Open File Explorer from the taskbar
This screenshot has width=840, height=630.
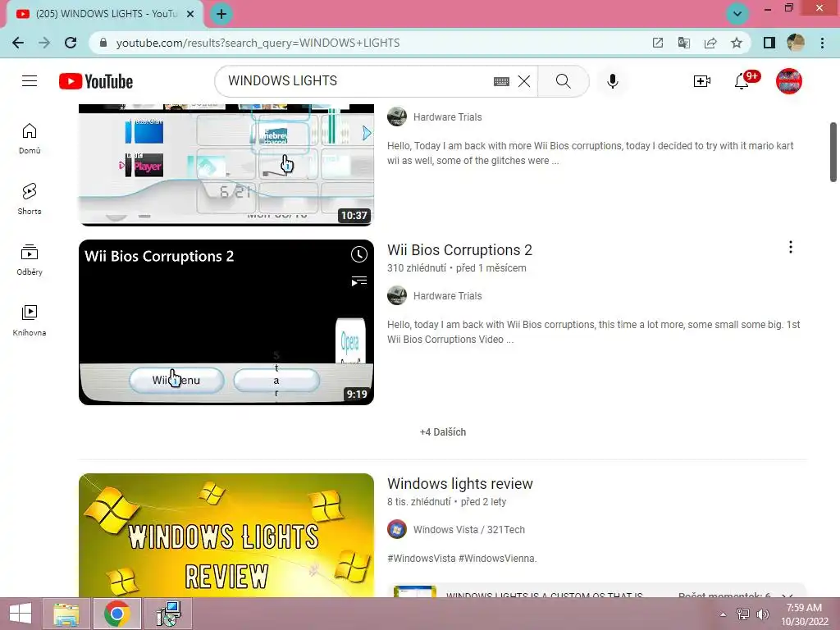click(x=66, y=614)
